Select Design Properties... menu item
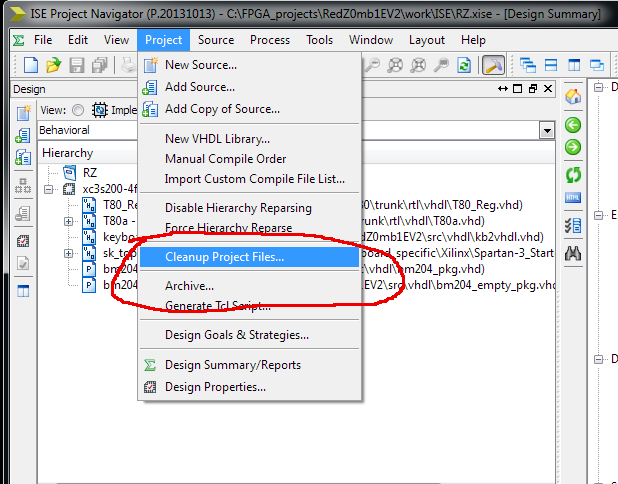 click(249, 387)
